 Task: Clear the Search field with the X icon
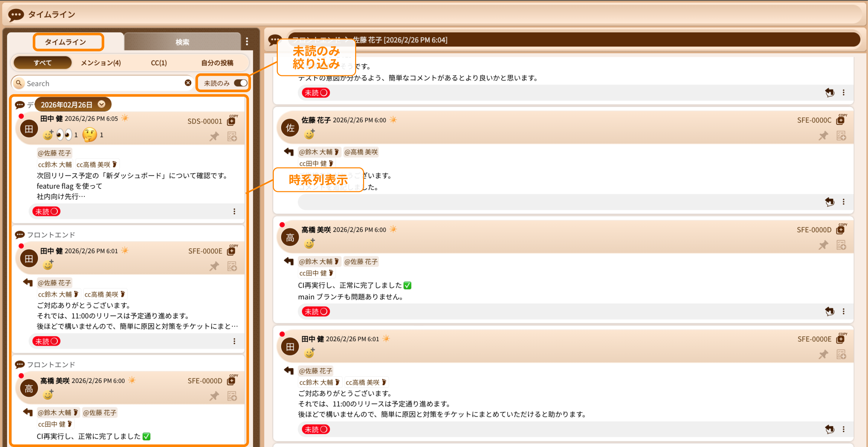click(188, 83)
